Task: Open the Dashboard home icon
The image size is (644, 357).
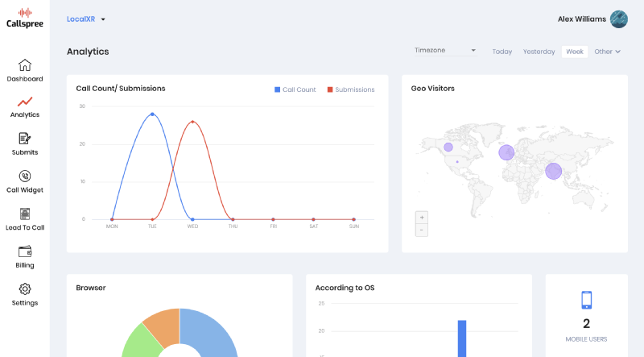Action: [x=25, y=65]
